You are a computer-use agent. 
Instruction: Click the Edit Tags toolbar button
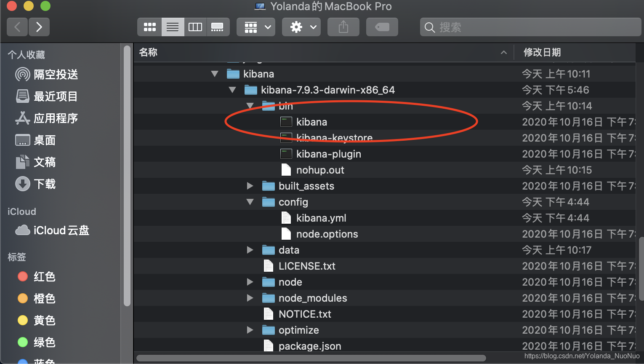(x=382, y=27)
